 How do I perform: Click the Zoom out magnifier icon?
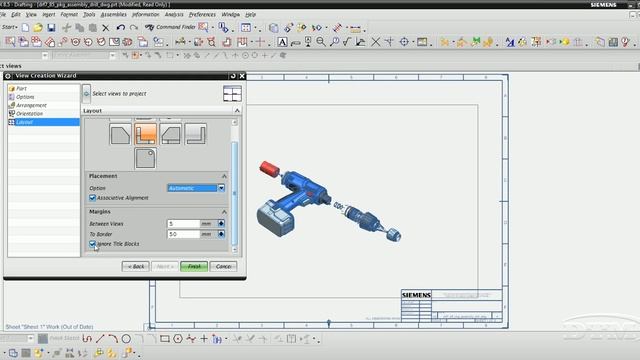pos(321,42)
